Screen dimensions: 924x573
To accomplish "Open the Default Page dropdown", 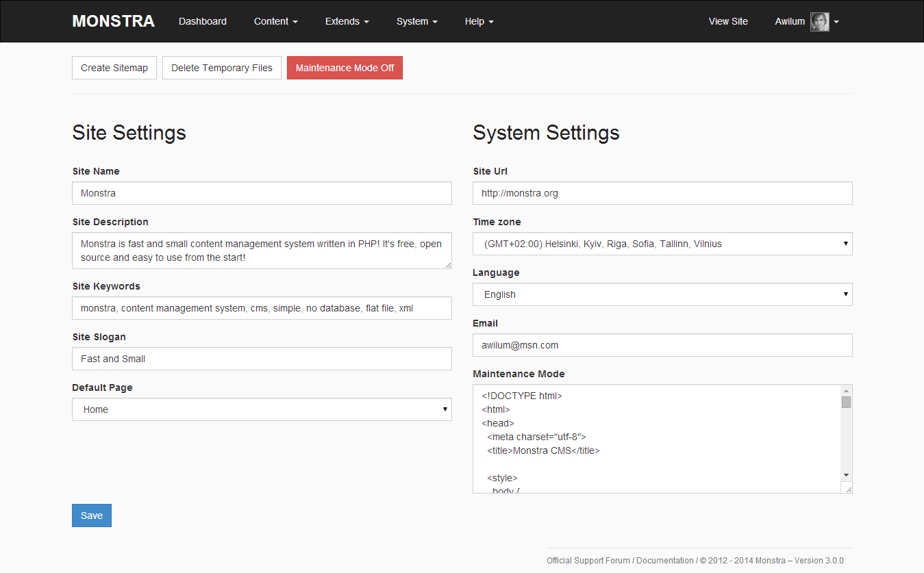I will [262, 409].
